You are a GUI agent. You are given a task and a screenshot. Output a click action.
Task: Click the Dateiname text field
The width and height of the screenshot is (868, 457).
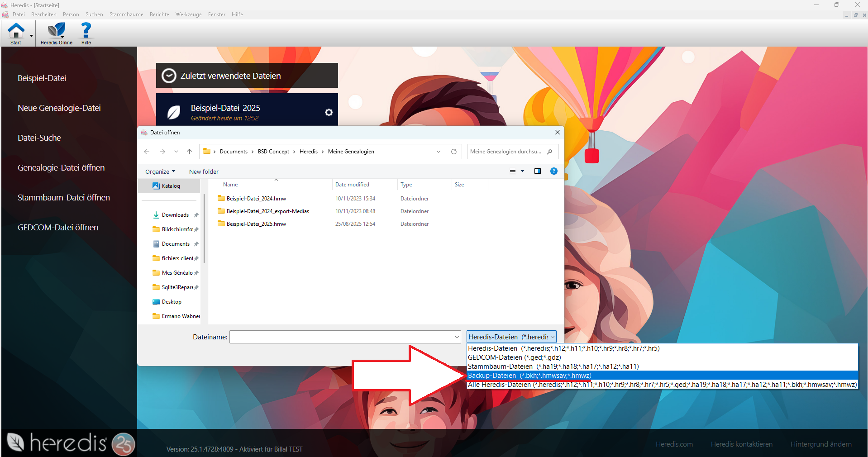341,337
